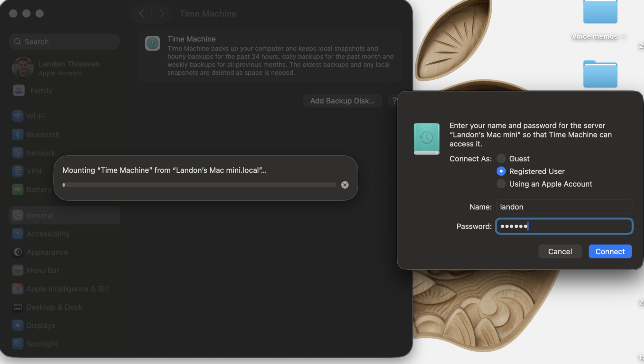The height and width of the screenshot is (364, 644).
Task: Go back with the left chevron
Action: point(141,14)
